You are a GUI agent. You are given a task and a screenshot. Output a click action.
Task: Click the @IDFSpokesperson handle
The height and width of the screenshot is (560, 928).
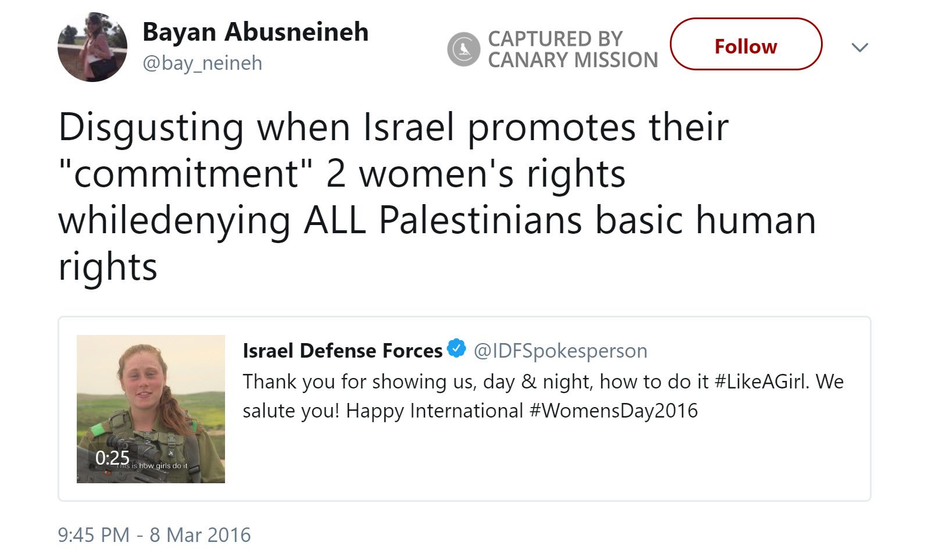pyautogui.click(x=560, y=351)
